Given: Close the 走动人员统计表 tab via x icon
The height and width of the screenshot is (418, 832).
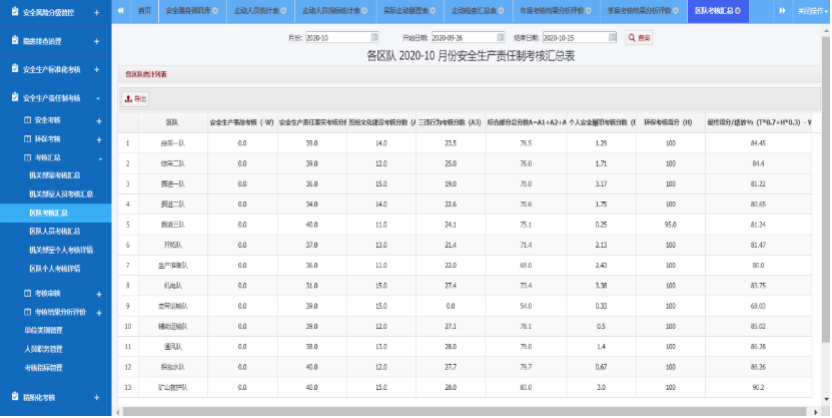Looking at the screenshot, I should pos(283,11).
